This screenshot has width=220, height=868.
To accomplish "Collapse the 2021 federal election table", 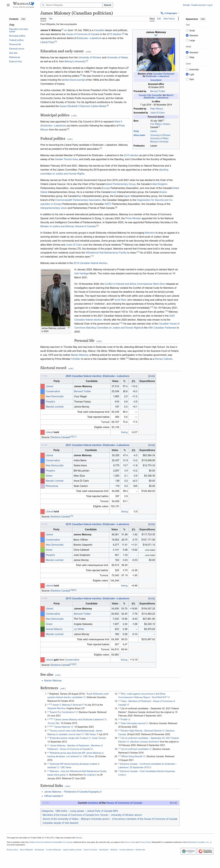I will coord(151,445).
